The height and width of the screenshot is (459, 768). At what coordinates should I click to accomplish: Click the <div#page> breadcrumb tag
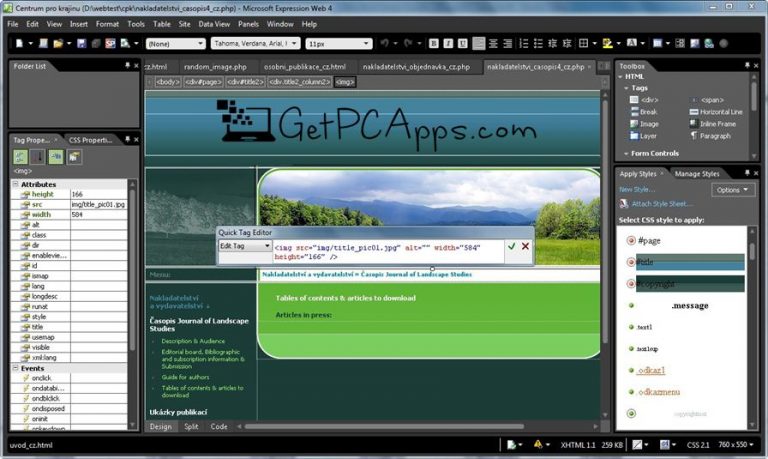[x=203, y=82]
